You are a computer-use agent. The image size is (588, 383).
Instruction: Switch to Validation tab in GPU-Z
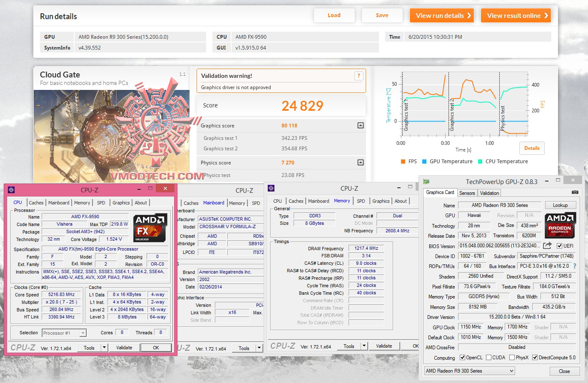tap(489, 193)
